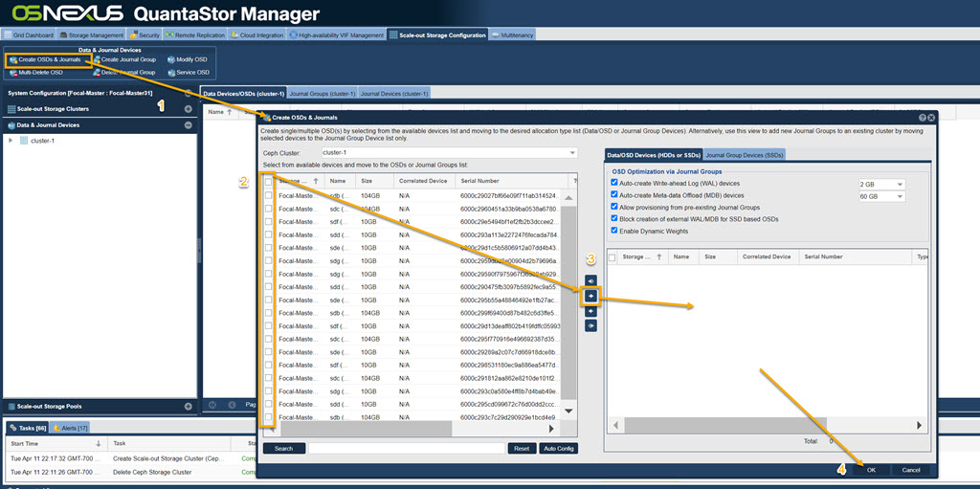Open Journal Groups (cluster-1) tab
Viewport: 980px width, 489px height.
tap(322, 94)
